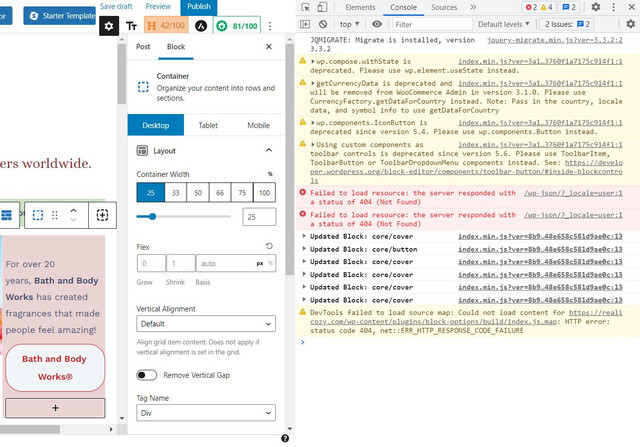640x447 pixels.
Task: Open the typography Tt tool
Action: [131, 26]
